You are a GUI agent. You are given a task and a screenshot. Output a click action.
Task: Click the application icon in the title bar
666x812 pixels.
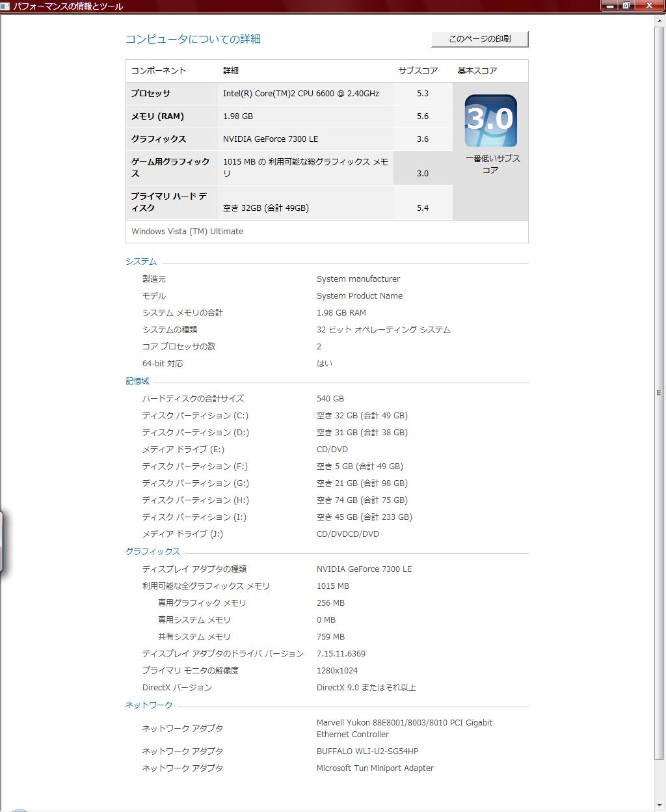tap(7, 6)
